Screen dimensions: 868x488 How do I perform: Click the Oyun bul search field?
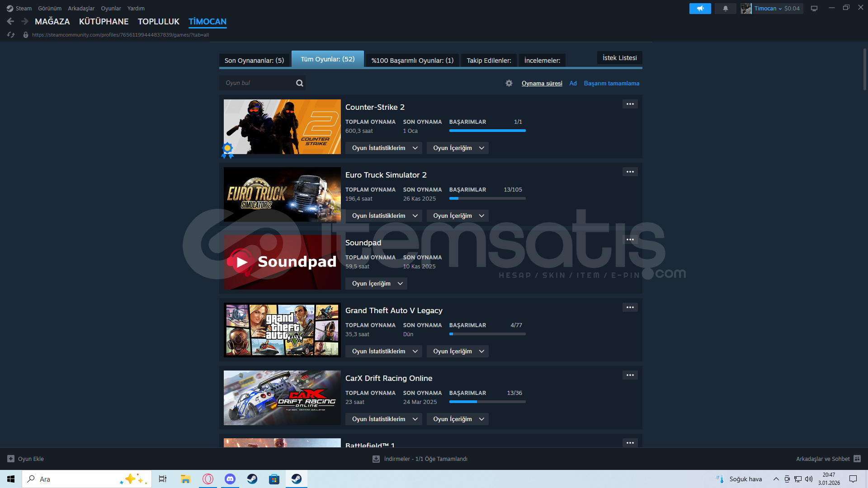[258, 83]
